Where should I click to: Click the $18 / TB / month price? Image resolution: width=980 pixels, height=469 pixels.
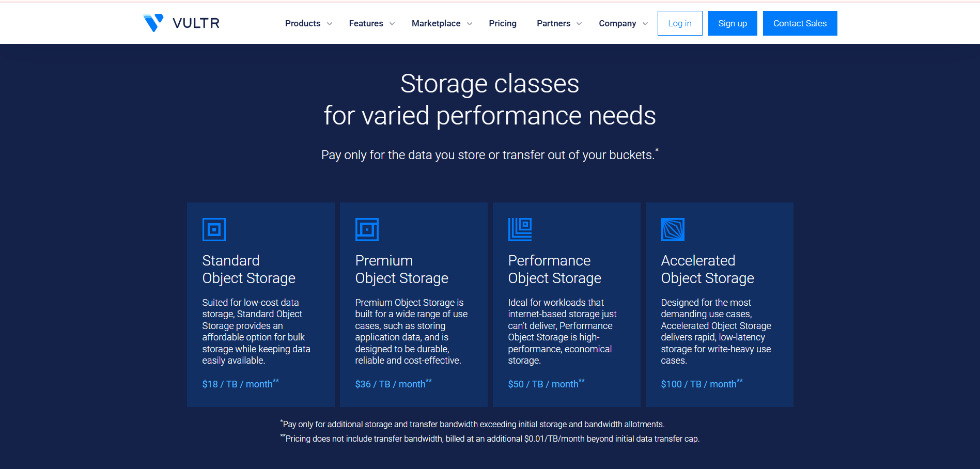(x=238, y=384)
